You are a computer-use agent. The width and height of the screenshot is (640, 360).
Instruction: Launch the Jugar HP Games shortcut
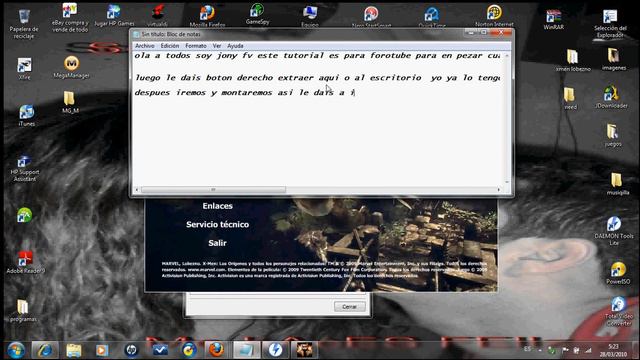pyautogui.click(x=114, y=16)
